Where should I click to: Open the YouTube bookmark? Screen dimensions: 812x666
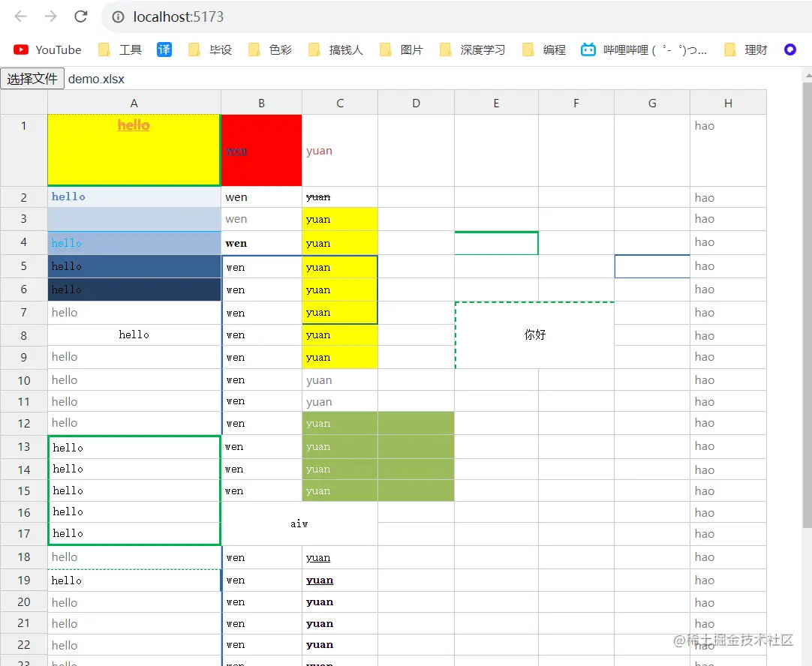47,49
